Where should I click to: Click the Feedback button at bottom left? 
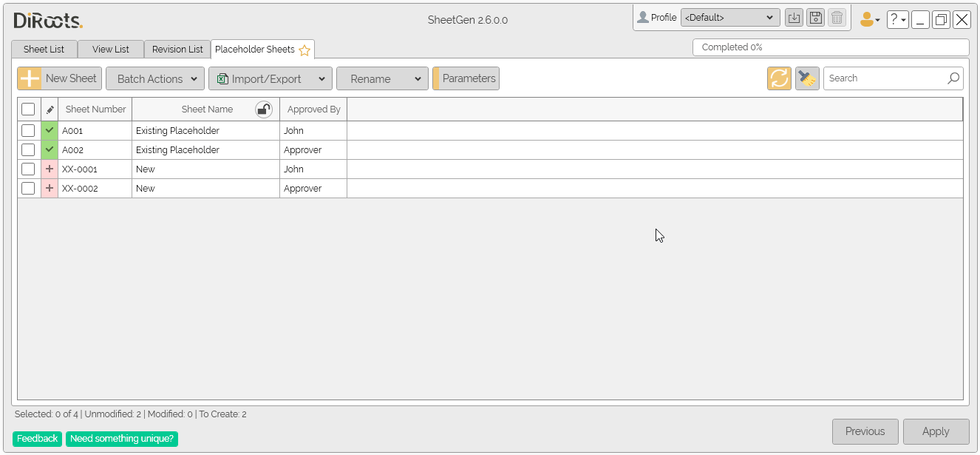[x=37, y=438]
